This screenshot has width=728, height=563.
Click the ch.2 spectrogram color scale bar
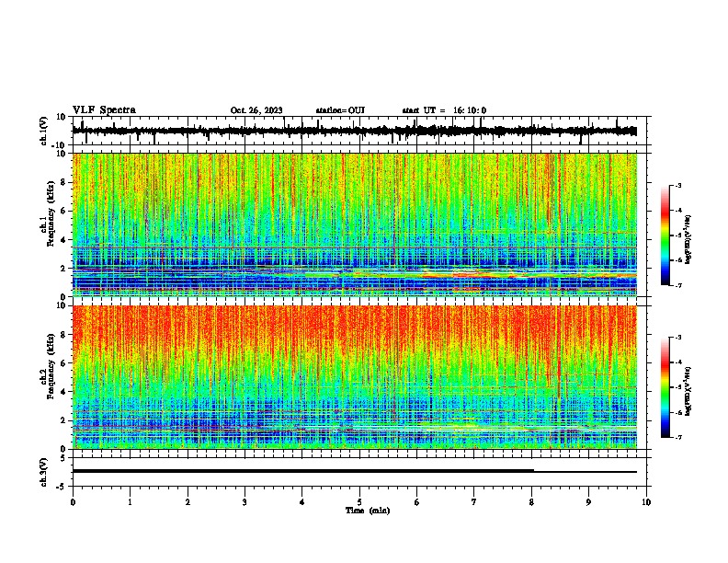tap(665, 387)
